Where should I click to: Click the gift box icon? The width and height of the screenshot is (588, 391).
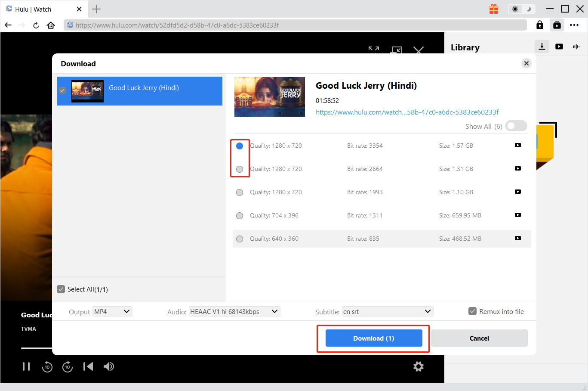[493, 9]
